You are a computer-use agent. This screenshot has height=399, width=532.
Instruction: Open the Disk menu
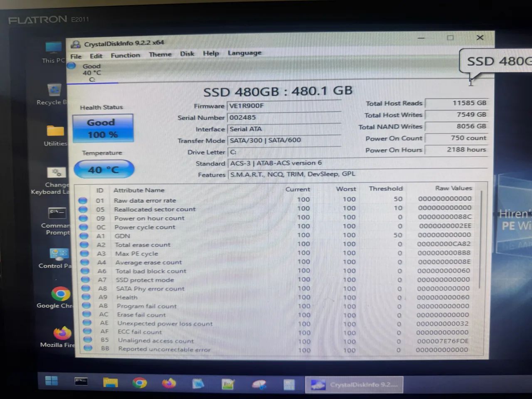pyautogui.click(x=187, y=54)
